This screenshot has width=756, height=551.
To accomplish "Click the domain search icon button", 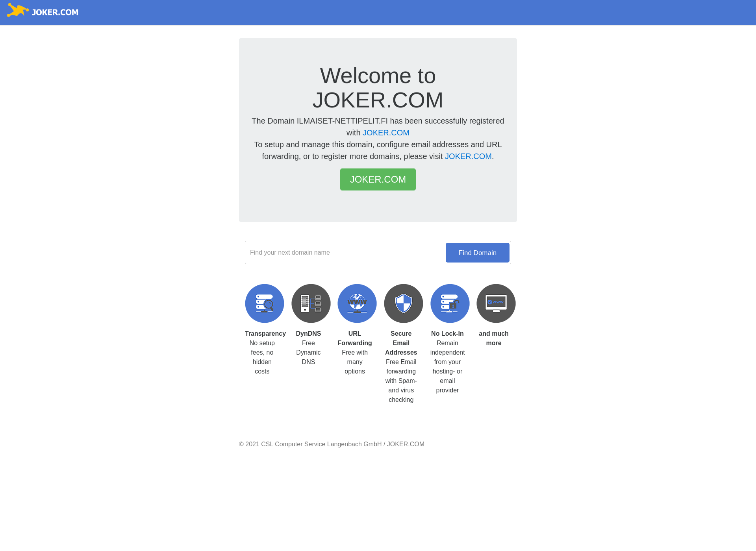I will (x=477, y=252).
